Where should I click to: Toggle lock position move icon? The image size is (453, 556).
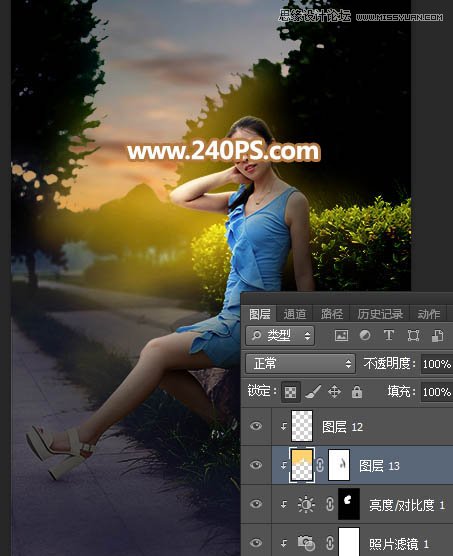334,392
